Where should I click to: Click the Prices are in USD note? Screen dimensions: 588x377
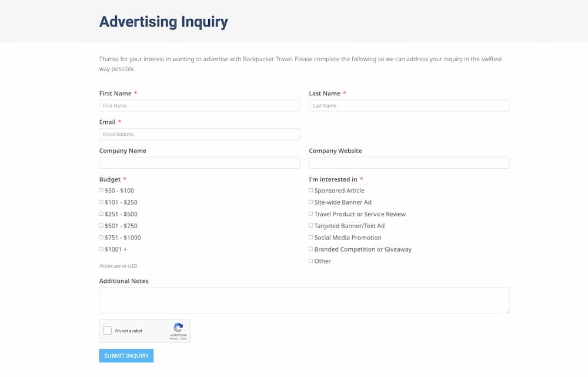(x=118, y=266)
